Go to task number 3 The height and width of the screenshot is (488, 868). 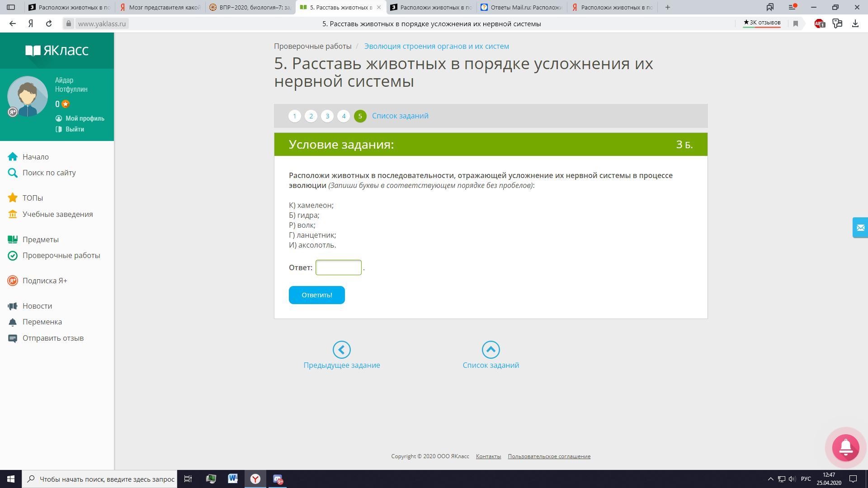tap(327, 116)
